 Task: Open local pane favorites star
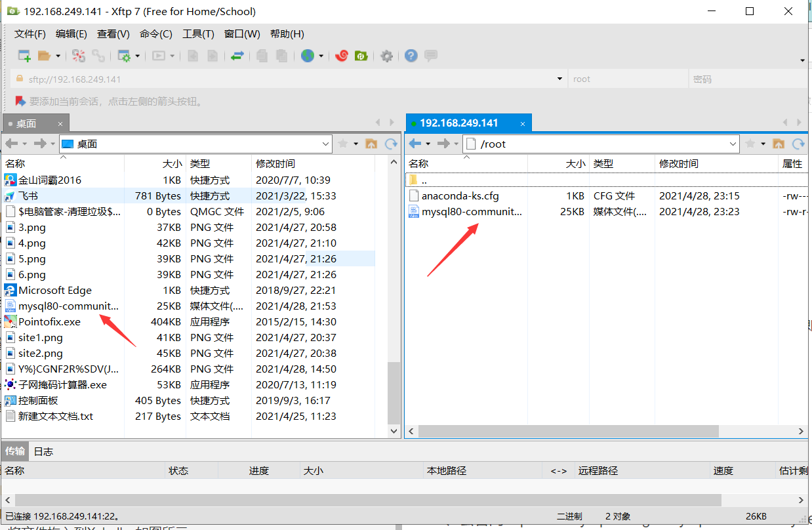342,144
